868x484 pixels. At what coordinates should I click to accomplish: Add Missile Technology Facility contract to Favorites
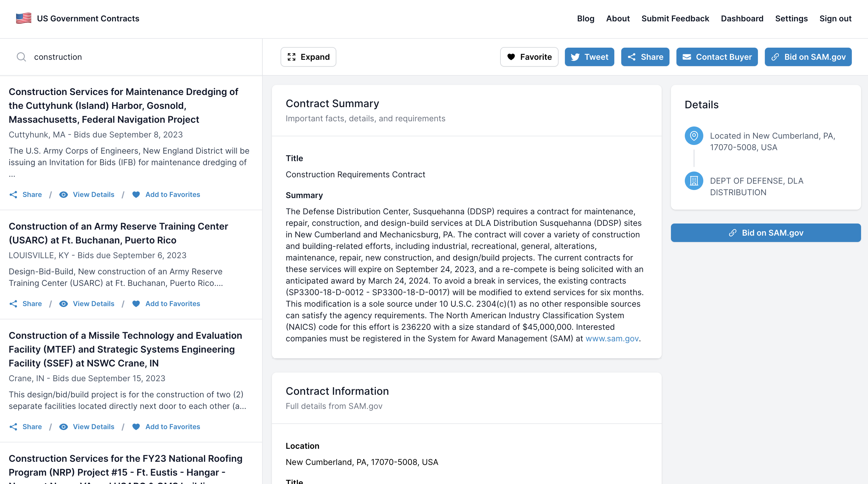[x=172, y=427]
